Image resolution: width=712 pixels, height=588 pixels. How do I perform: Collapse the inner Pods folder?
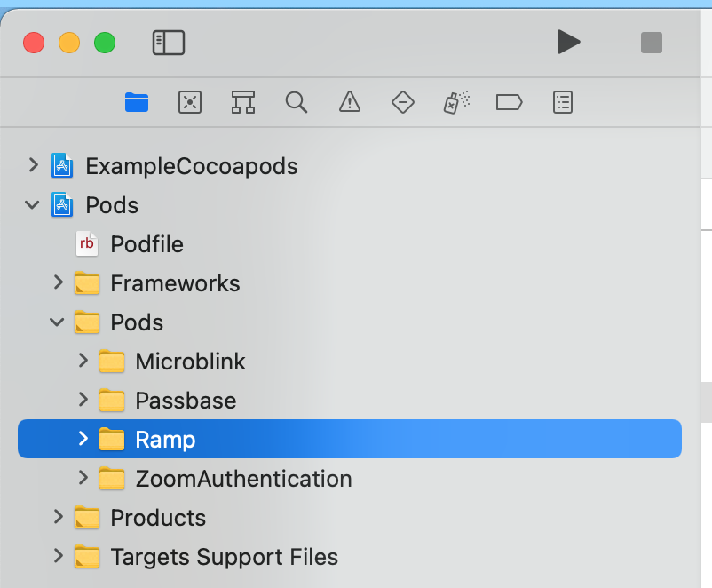(57, 322)
